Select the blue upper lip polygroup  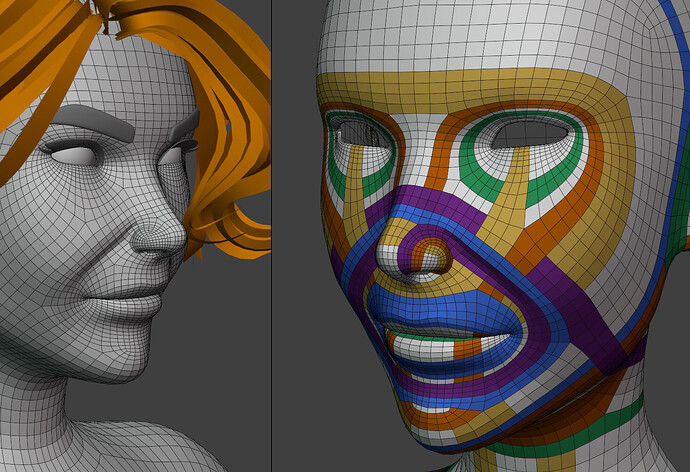[444, 309]
